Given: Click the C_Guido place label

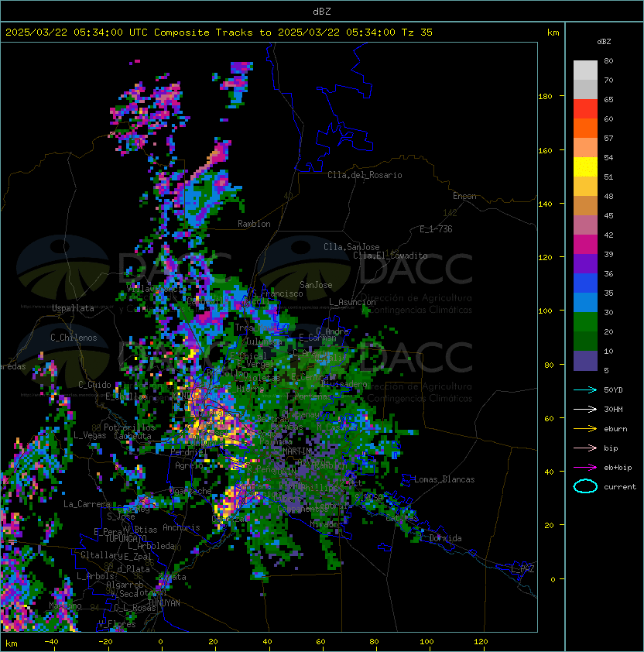Looking at the screenshot, I should 94,385.
